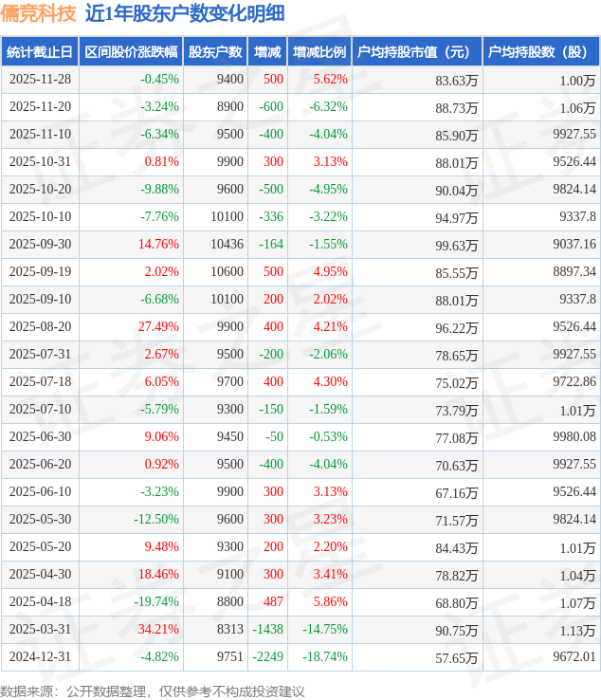Select the -2249 change value
The image size is (601, 700).
coord(267,657)
